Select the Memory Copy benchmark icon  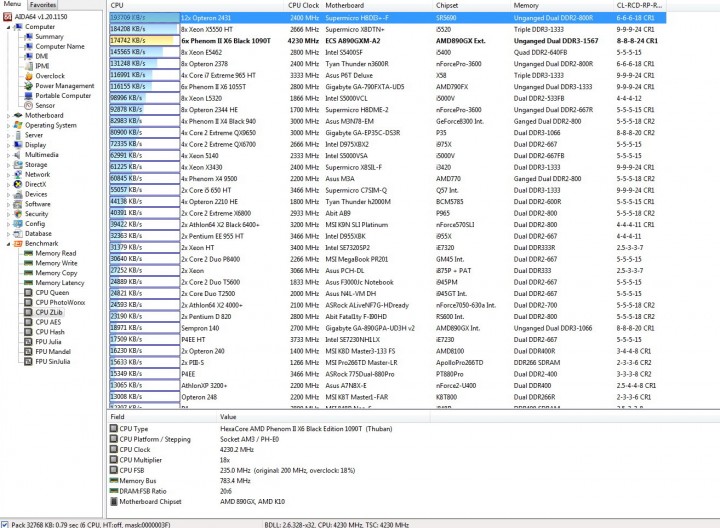(28, 273)
